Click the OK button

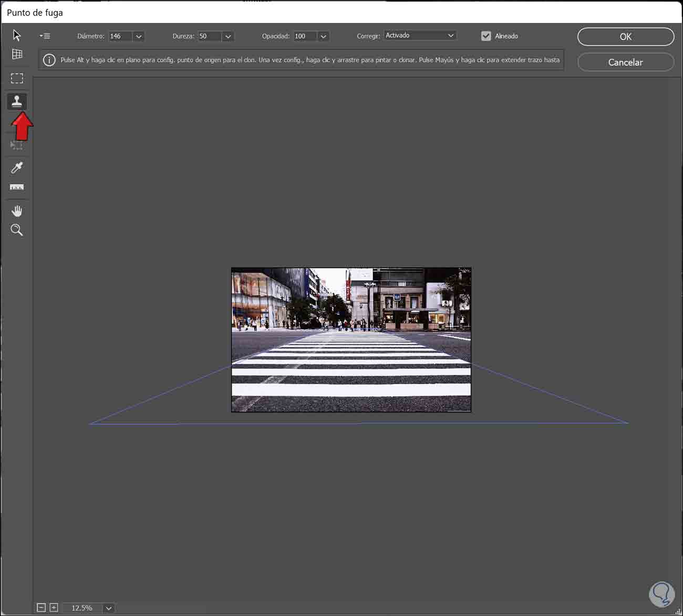(x=625, y=37)
